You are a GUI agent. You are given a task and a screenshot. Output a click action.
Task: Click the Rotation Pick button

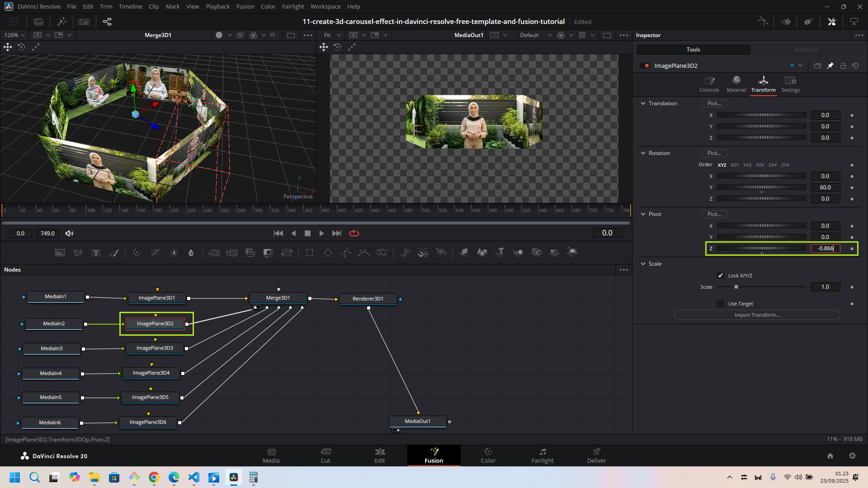(714, 153)
